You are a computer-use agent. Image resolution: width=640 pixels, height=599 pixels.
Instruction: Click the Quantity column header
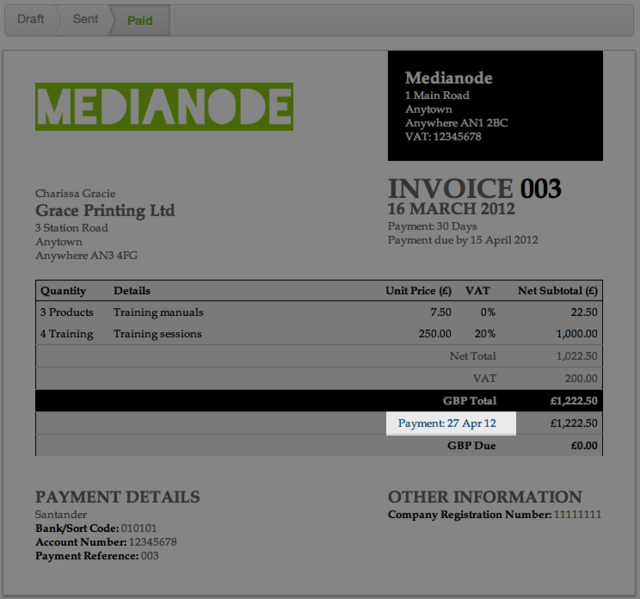[63, 291]
